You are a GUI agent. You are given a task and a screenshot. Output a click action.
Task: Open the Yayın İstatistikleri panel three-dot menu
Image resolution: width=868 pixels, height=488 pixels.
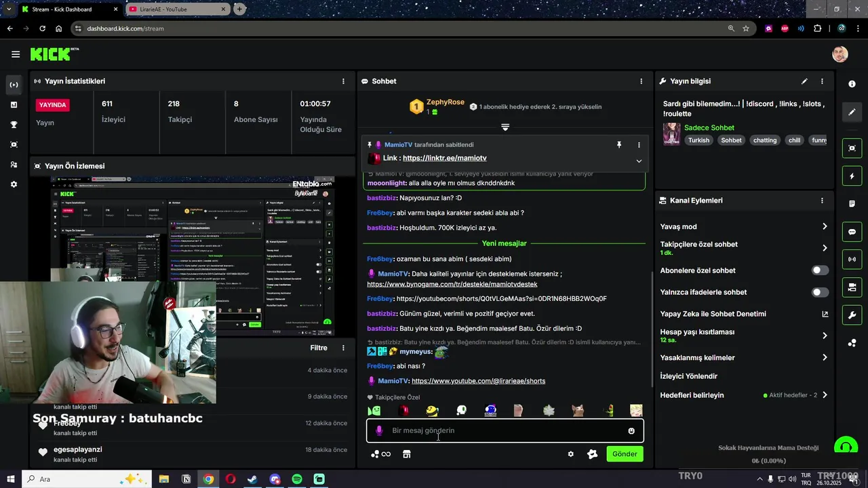point(343,81)
